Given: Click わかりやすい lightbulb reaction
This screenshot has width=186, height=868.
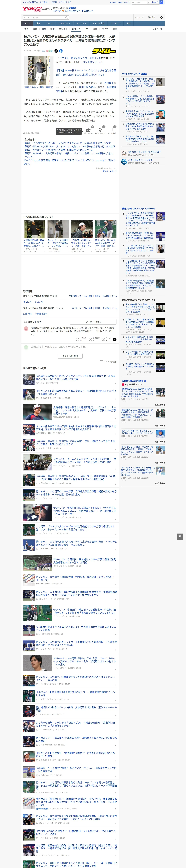Looking at the screenshot, I should coord(100,131).
